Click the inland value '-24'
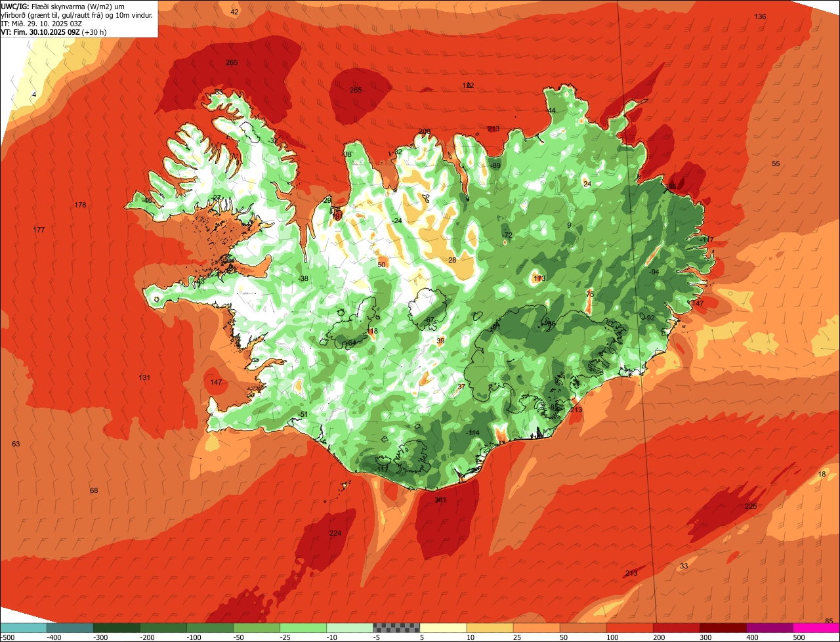840x642 pixels. pos(396,221)
